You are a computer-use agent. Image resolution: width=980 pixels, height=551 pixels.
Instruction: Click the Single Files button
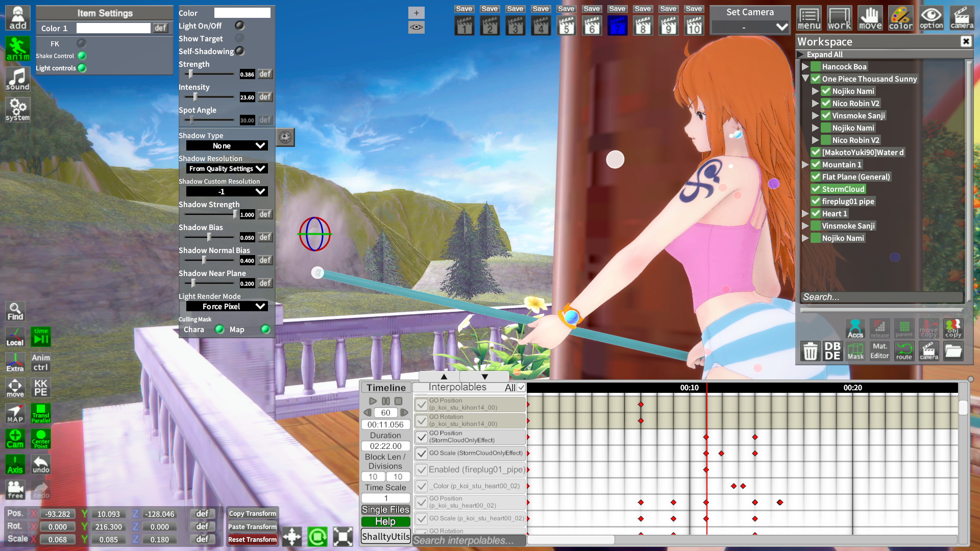385,510
